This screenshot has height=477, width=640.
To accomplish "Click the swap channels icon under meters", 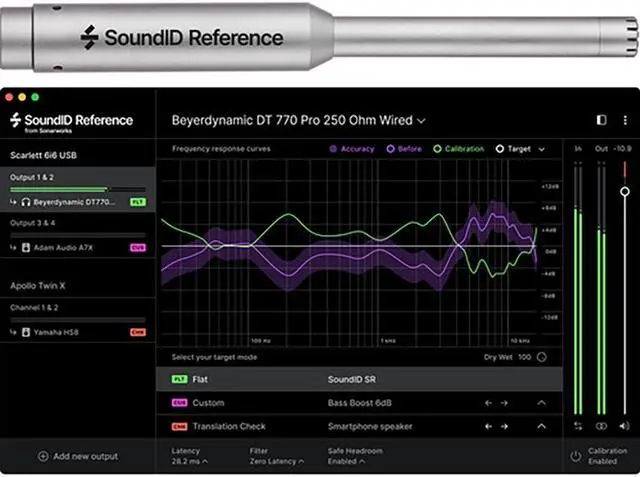I will coord(578,426).
